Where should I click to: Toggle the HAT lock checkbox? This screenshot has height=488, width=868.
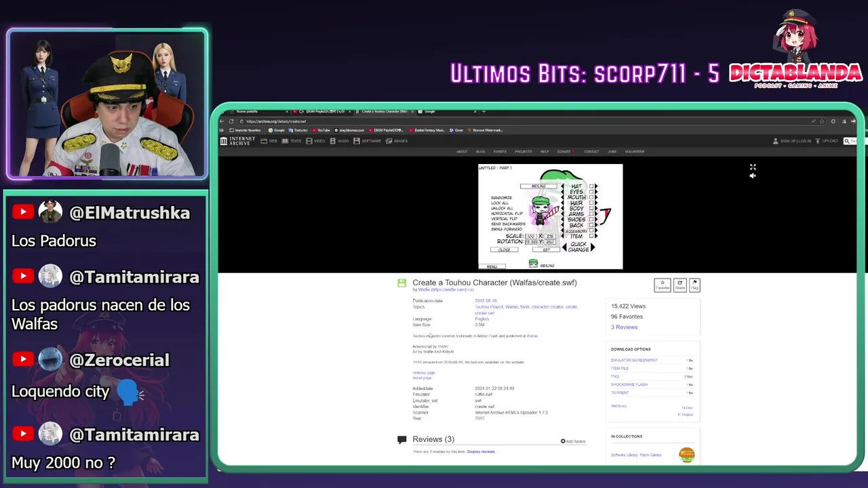pyautogui.click(x=591, y=186)
